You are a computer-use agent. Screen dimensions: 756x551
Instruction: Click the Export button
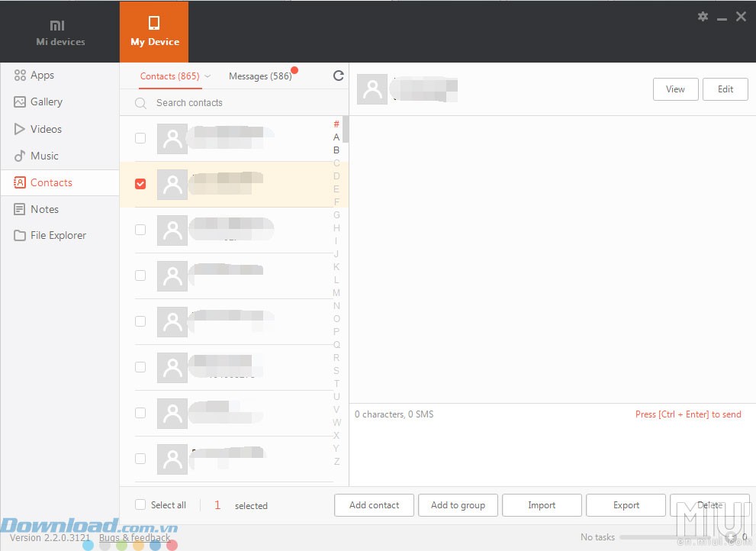(x=626, y=505)
